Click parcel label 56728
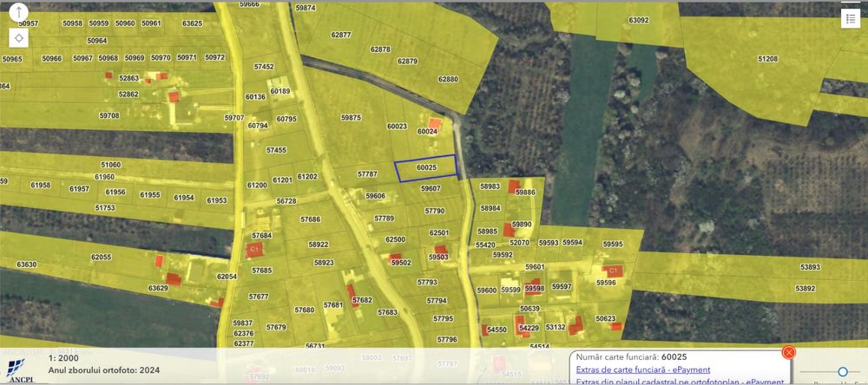The image size is (868, 385). (x=286, y=201)
